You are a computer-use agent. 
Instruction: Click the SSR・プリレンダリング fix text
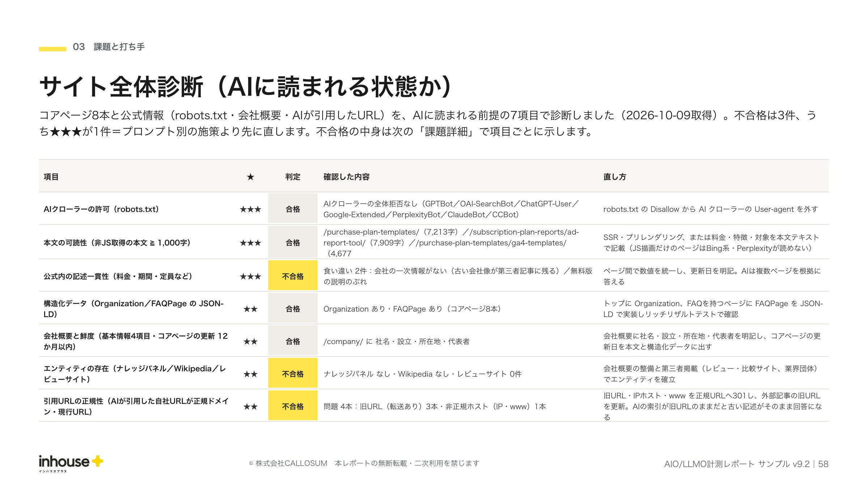(711, 243)
